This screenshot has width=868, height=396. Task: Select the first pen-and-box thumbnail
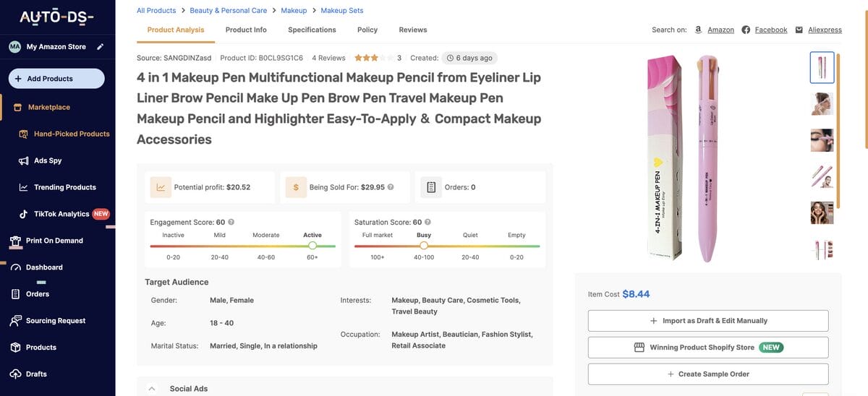pyautogui.click(x=822, y=67)
